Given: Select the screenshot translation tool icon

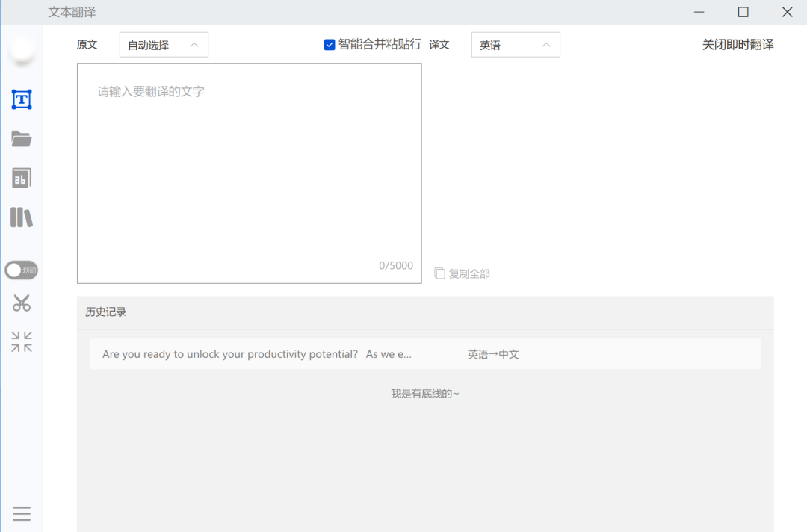Looking at the screenshot, I should coord(22,99).
